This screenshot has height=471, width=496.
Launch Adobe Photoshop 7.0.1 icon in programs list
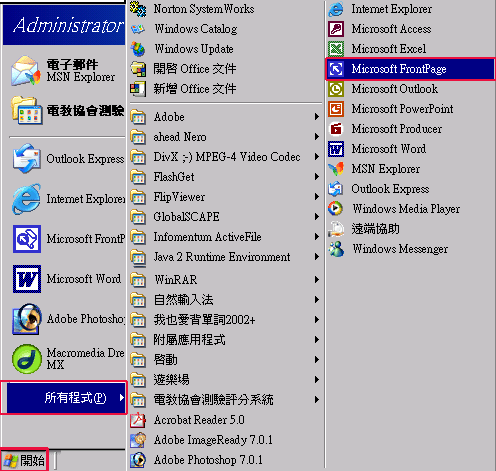click(x=138, y=460)
